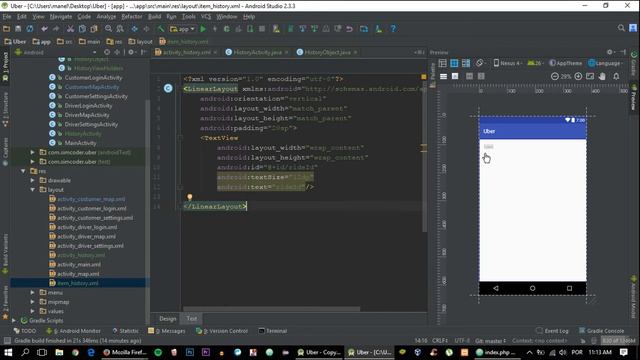640x360 pixels.
Task: Open the Android Monitor tool window
Action: tap(73, 331)
